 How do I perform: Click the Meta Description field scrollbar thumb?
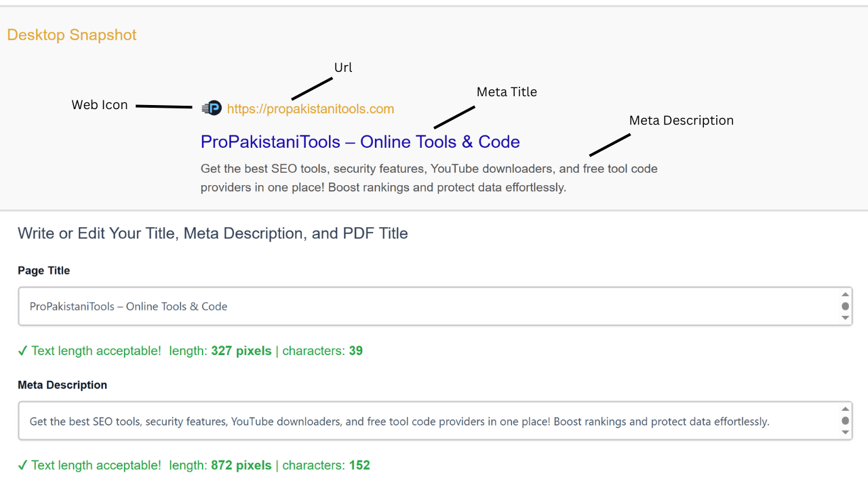pyautogui.click(x=845, y=421)
